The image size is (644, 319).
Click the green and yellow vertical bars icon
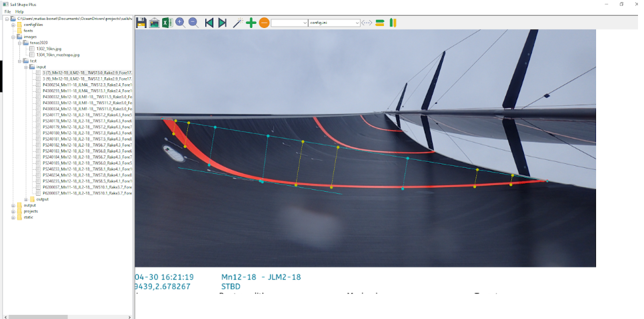tap(393, 23)
